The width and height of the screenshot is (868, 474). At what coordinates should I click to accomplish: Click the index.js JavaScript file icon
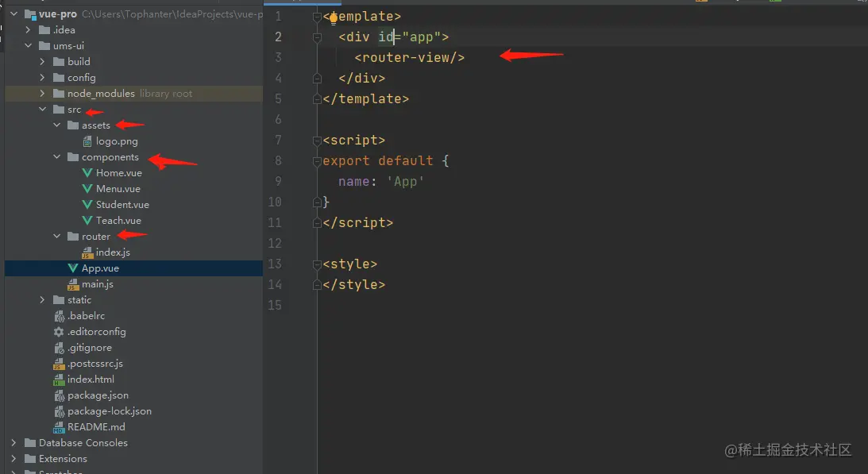pos(87,252)
